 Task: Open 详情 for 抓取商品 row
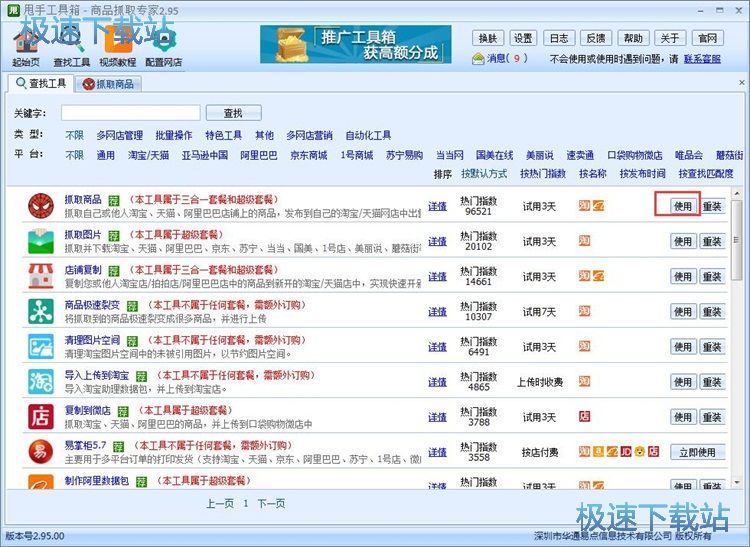pyautogui.click(x=437, y=207)
